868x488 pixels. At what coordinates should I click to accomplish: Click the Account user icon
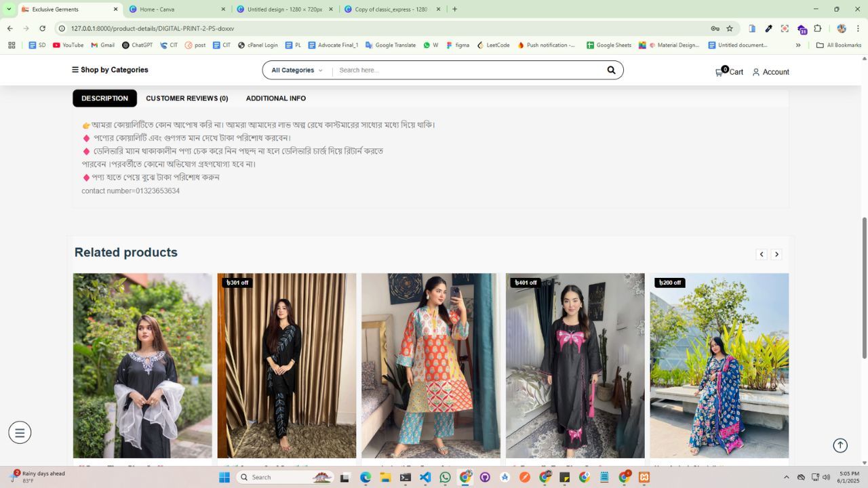[756, 72]
